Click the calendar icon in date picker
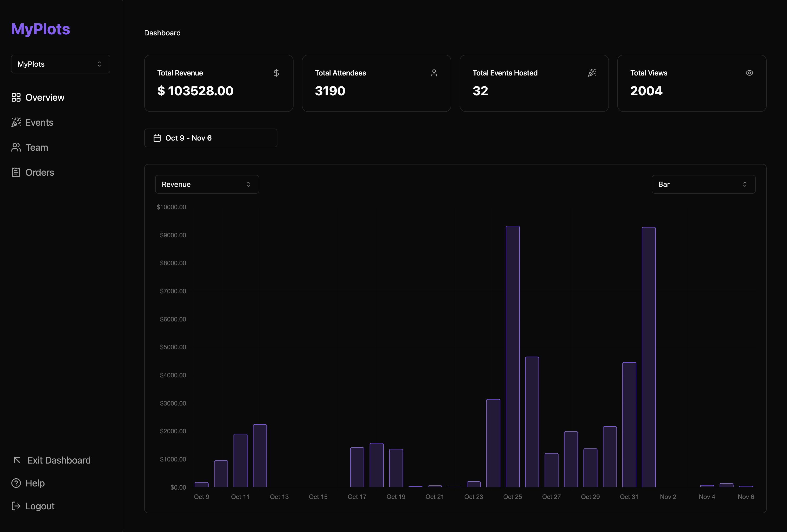 click(157, 138)
